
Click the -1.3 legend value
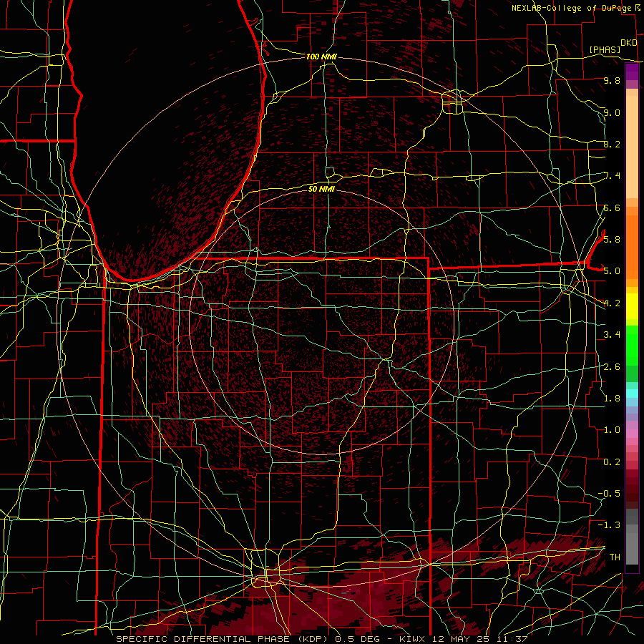coord(609,525)
